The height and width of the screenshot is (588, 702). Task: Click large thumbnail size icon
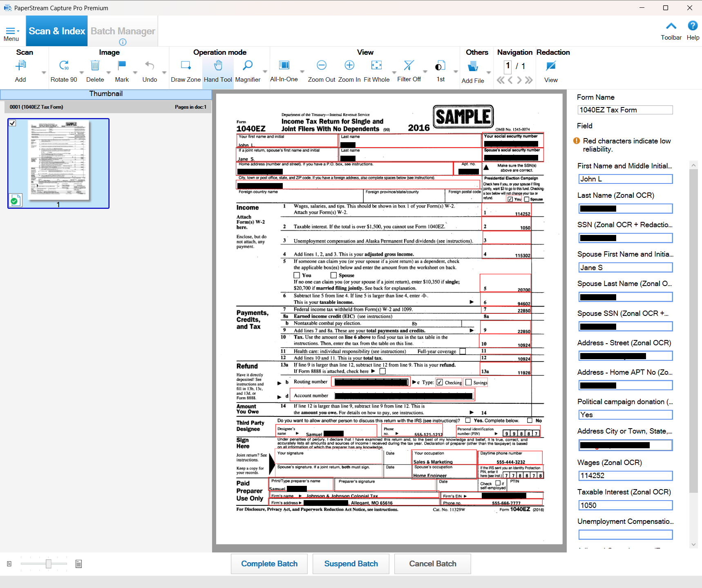click(x=79, y=564)
